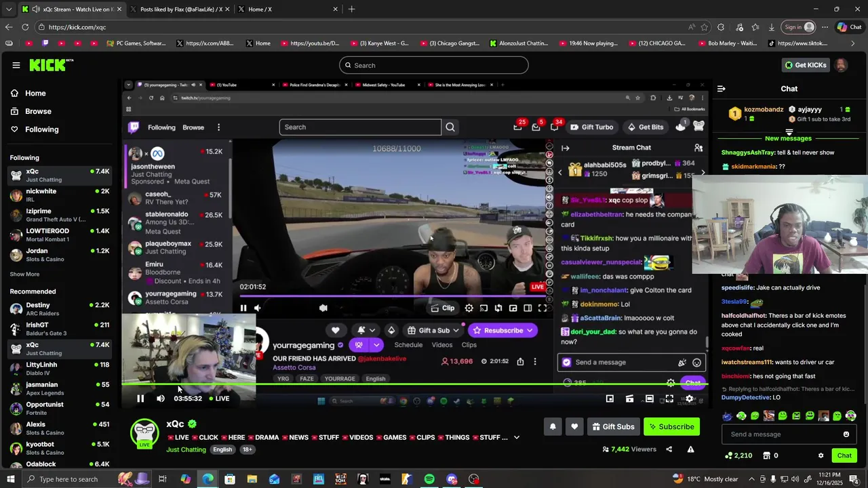Open Edge Settings and more menu
The image size is (868, 488).
click(x=825, y=27)
